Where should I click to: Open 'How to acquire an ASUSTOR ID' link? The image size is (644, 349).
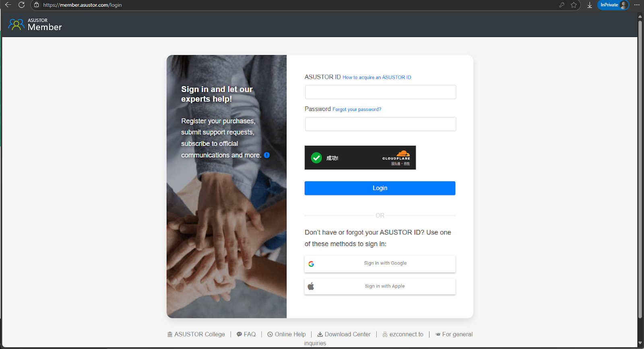point(377,77)
